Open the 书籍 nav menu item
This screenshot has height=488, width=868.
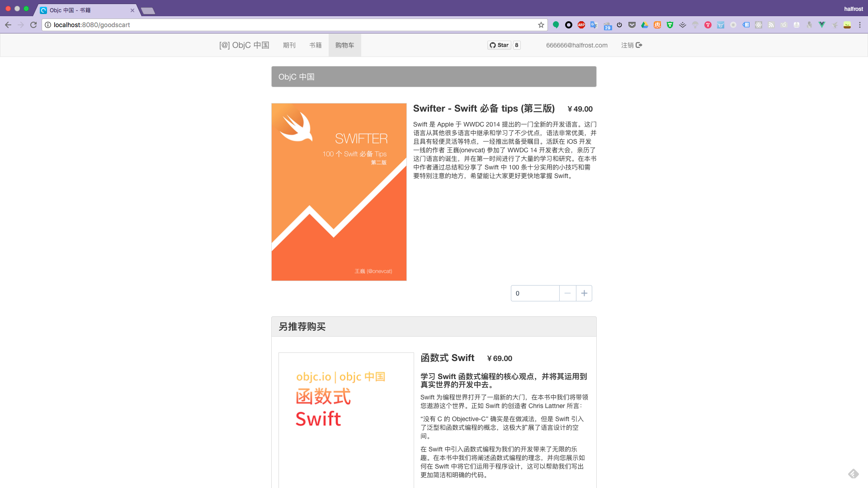pos(316,45)
